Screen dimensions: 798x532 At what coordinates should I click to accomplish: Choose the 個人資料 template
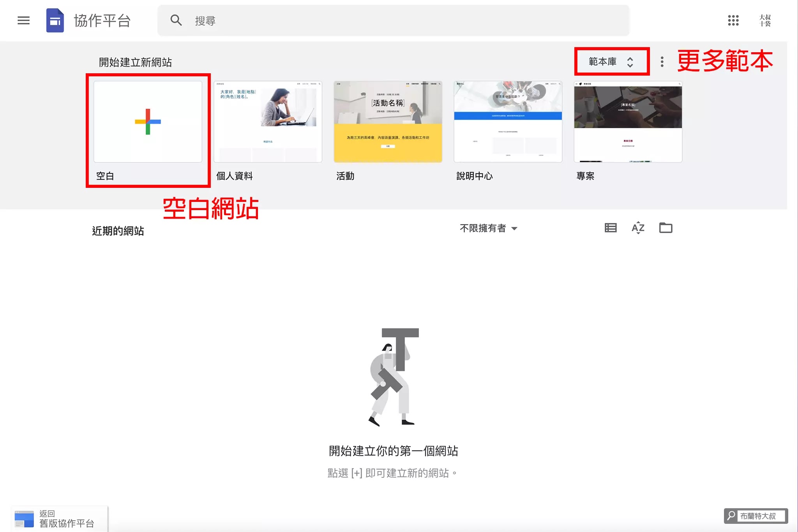[268, 122]
